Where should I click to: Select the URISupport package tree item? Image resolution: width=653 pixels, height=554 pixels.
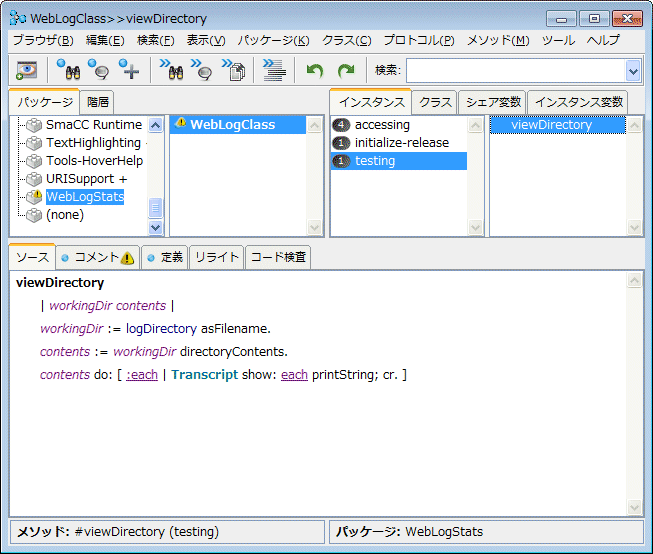tap(86, 179)
